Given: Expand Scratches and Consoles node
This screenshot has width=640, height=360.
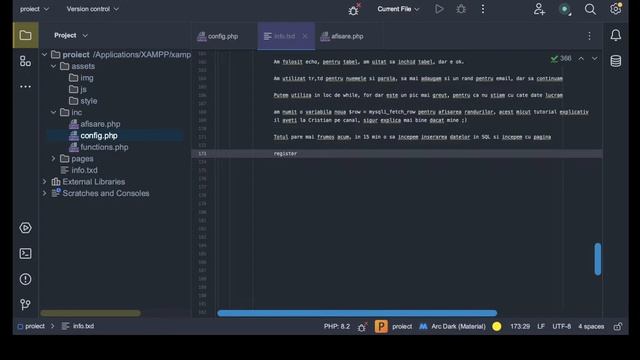Looking at the screenshot, I should [44, 193].
